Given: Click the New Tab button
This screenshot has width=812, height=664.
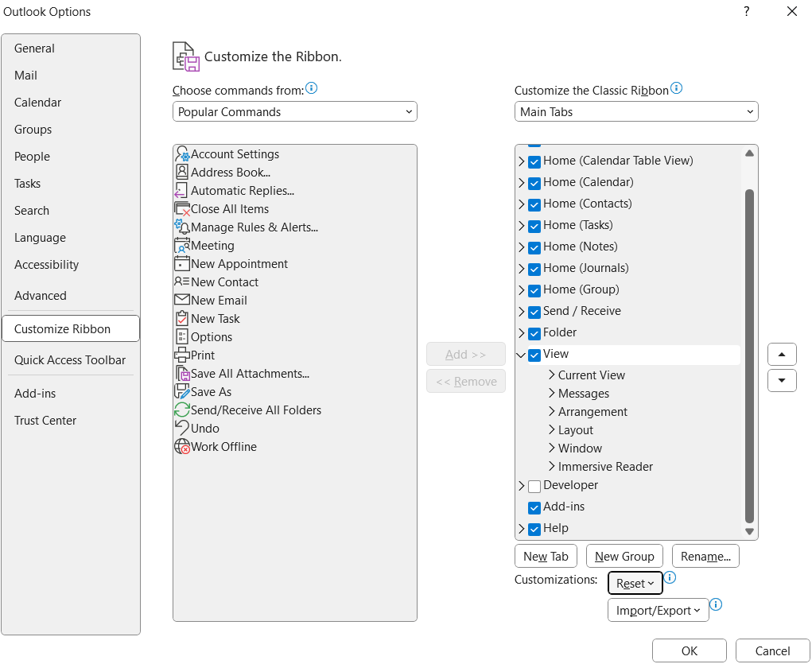Looking at the screenshot, I should 546,557.
